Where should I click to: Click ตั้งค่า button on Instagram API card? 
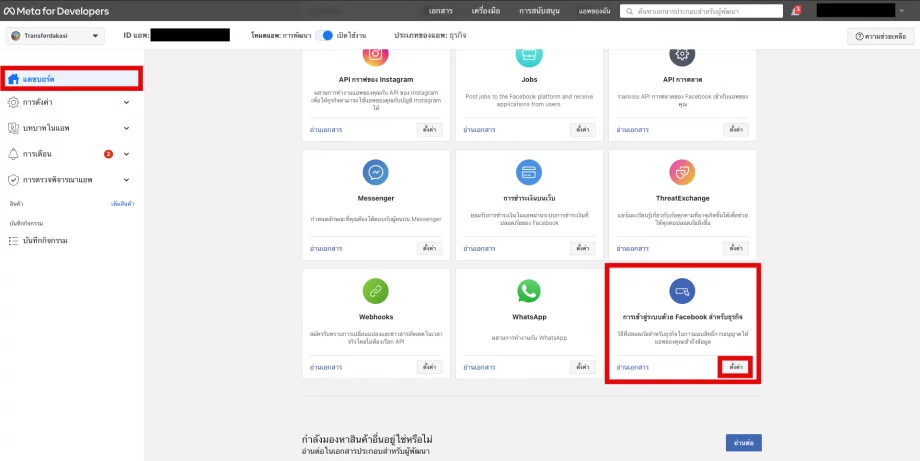pyautogui.click(x=429, y=130)
